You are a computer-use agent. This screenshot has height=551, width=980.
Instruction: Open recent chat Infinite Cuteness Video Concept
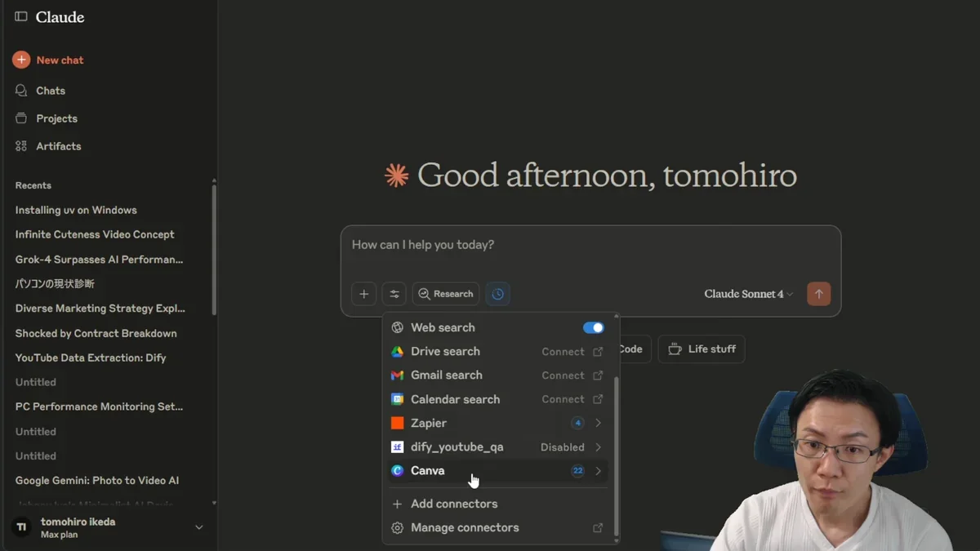coord(95,234)
